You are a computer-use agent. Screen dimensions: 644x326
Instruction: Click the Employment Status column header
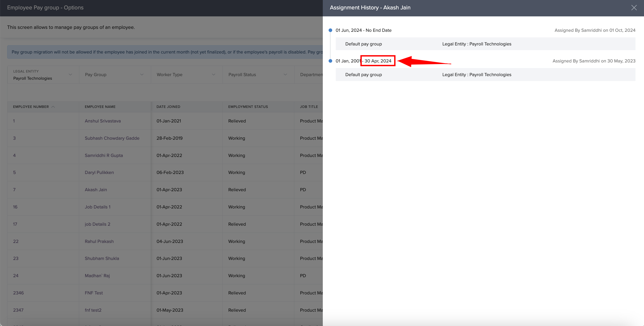[x=248, y=107]
